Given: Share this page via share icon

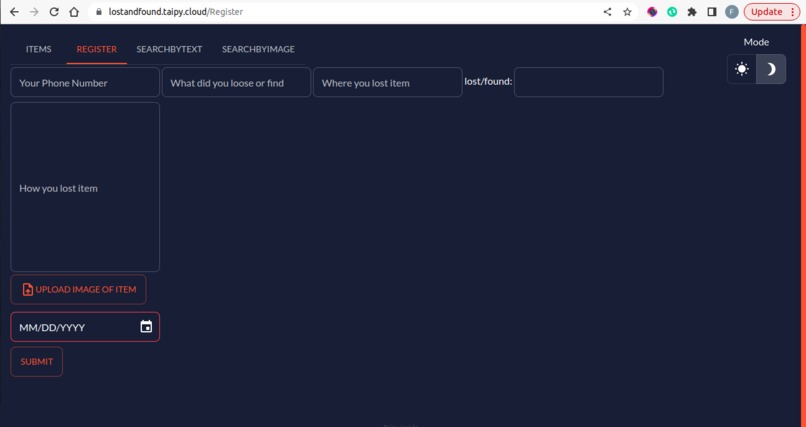Looking at the screenshot, I should click(608, 12).
